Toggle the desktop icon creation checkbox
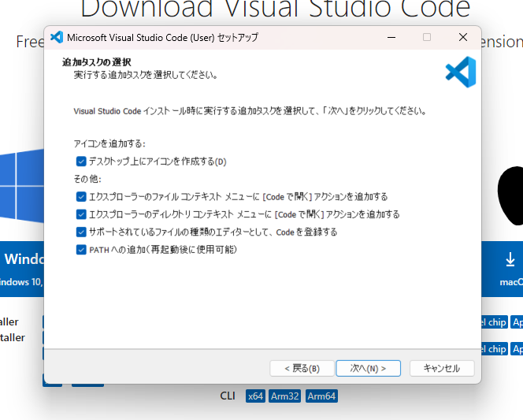523x420 pixels. (x=81, y=162)
